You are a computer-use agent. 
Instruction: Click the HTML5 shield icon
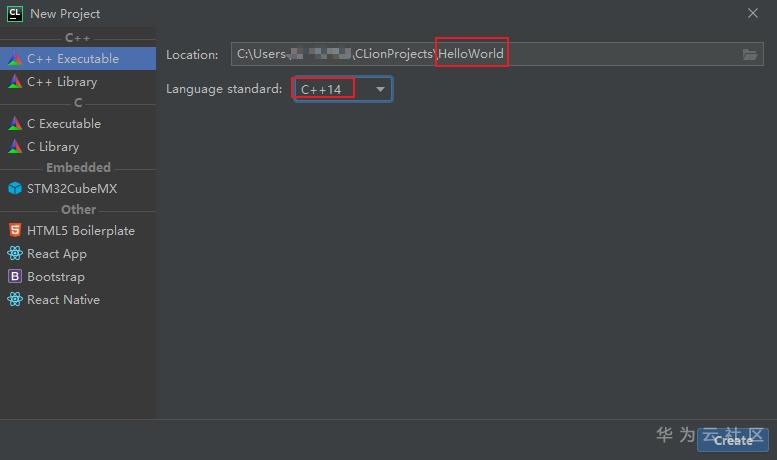[15, 230]
